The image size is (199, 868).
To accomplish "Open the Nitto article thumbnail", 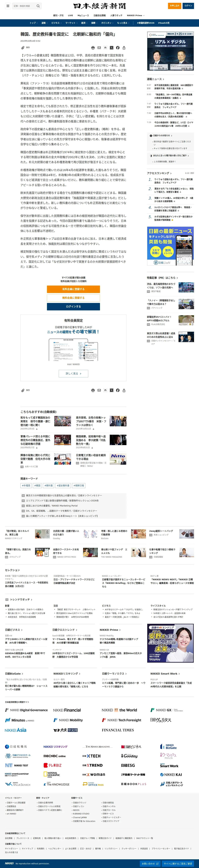I will point(118,459).
